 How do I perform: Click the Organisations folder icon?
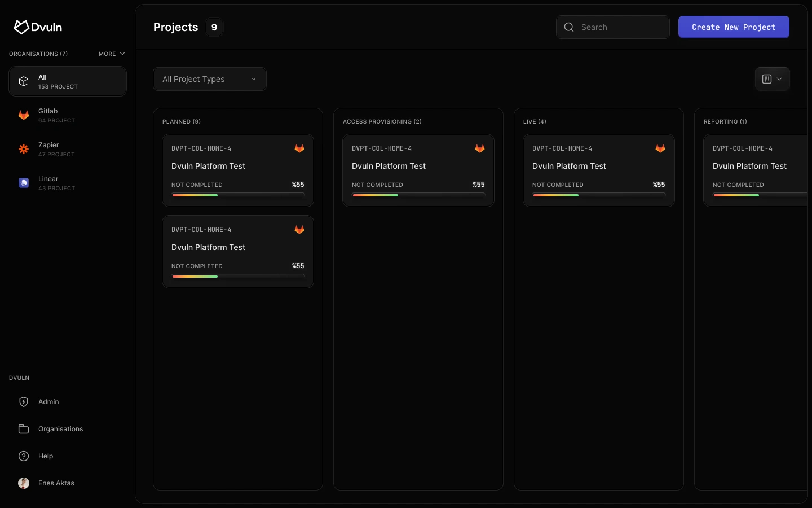pos(24,429)
